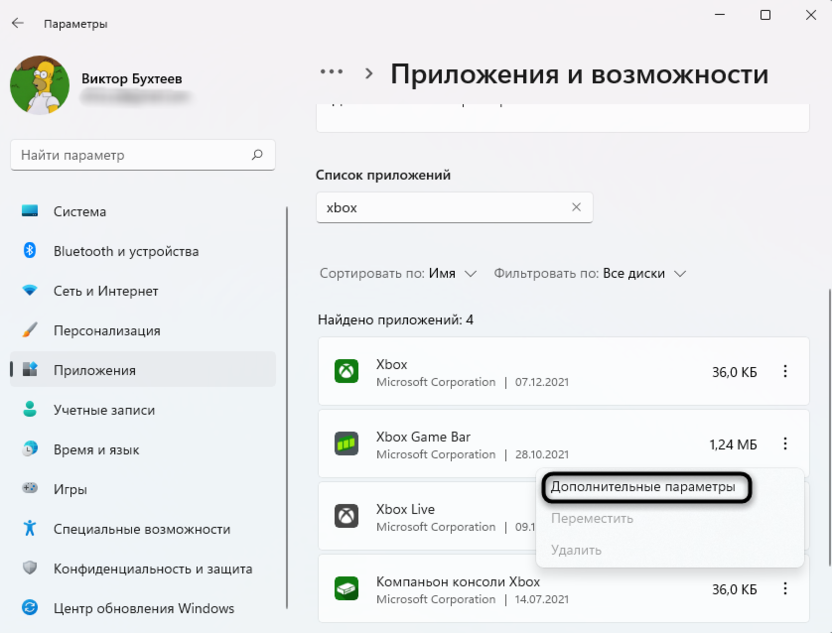Screen dimensions: 832x633
Task: Open the Сортировать по: Имя dropdown
Action: tap(398, 273)
